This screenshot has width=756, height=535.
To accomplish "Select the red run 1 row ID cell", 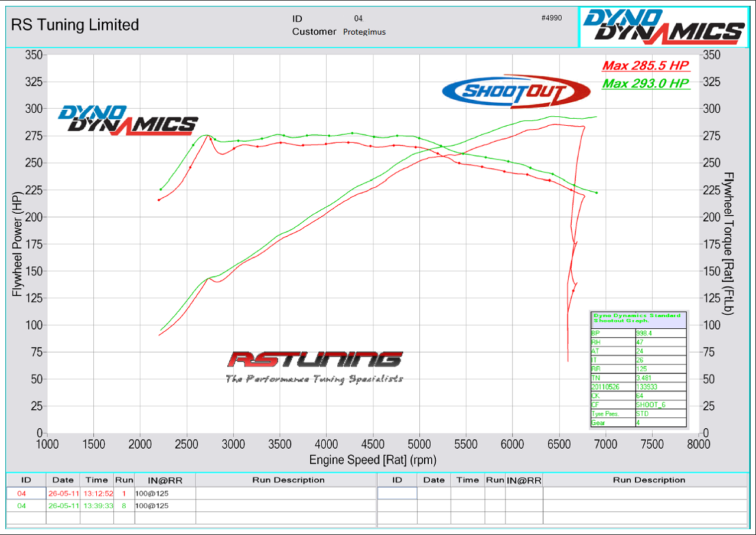I will pos(22,493).
